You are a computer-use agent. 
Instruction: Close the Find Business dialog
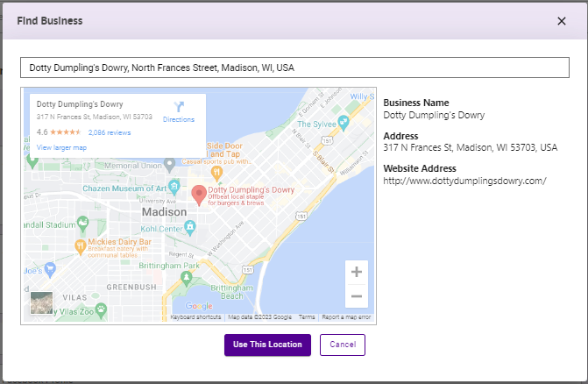coord(562,21)
